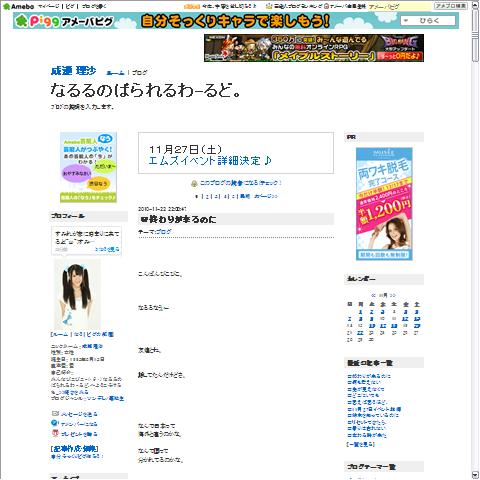Image resolution: width=480 pixels, height=480 pixels.
Task: Go to next month with >> in calendar
Action: point(393,295)
